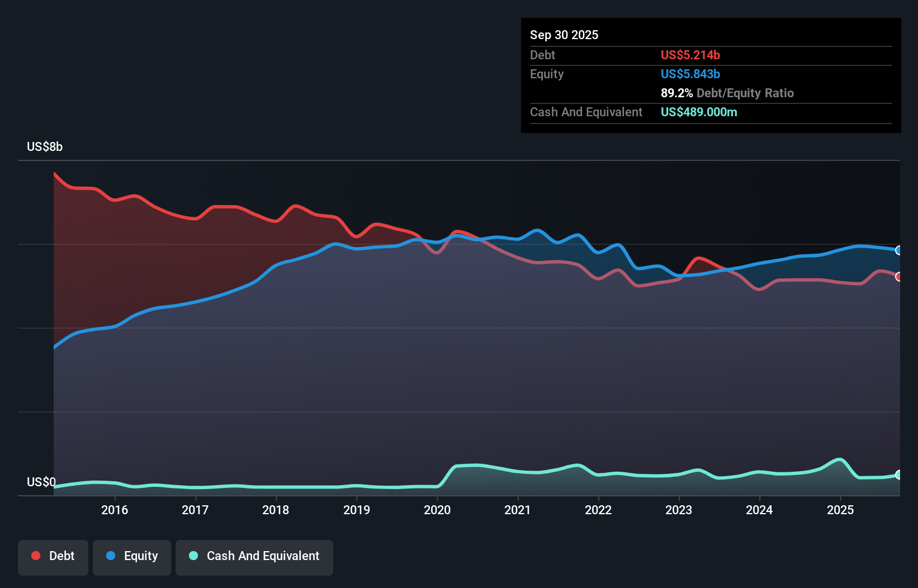
Task: Click the 2024 x-axis label
Action: pyautogui.click(x=759, y=510)
